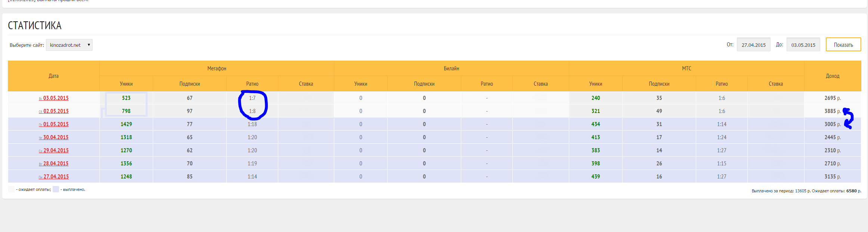The width and height of the screenshot is (868, 232).
Task: Click the Дата column header
Action: (53, 76)
